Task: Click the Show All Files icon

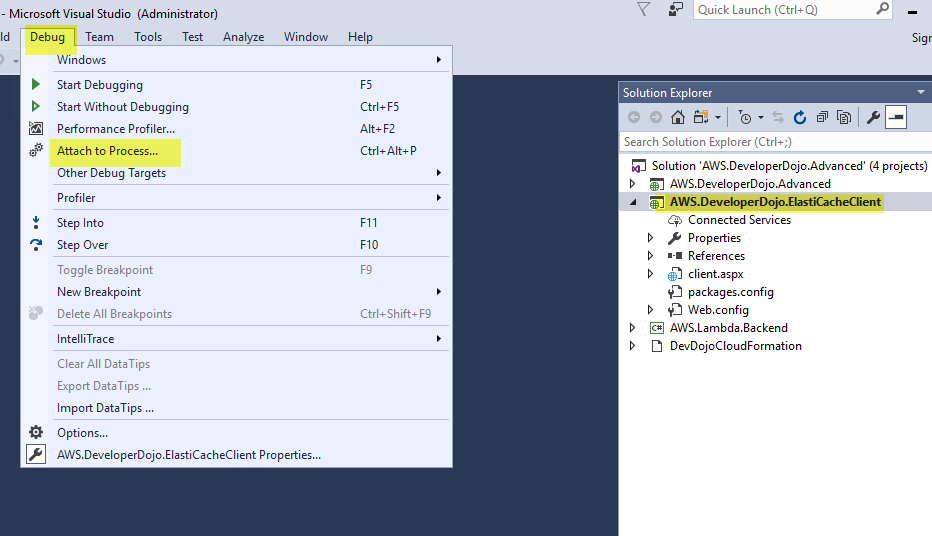Action: coord(844,117)
